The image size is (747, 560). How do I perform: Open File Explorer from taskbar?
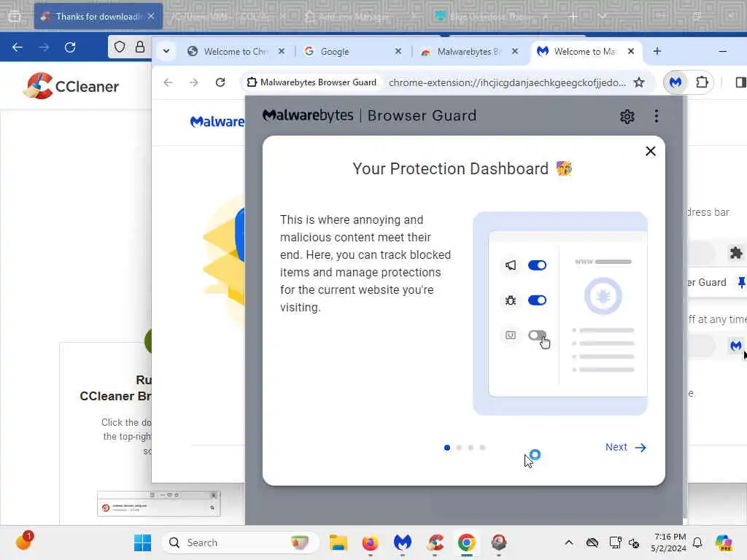point(338,542)
